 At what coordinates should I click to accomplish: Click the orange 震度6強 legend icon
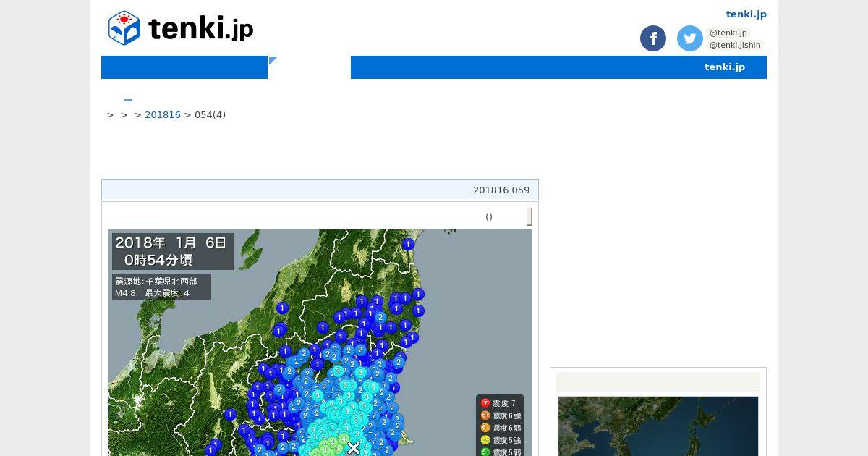pyautogui.click(x=485, y=415)
